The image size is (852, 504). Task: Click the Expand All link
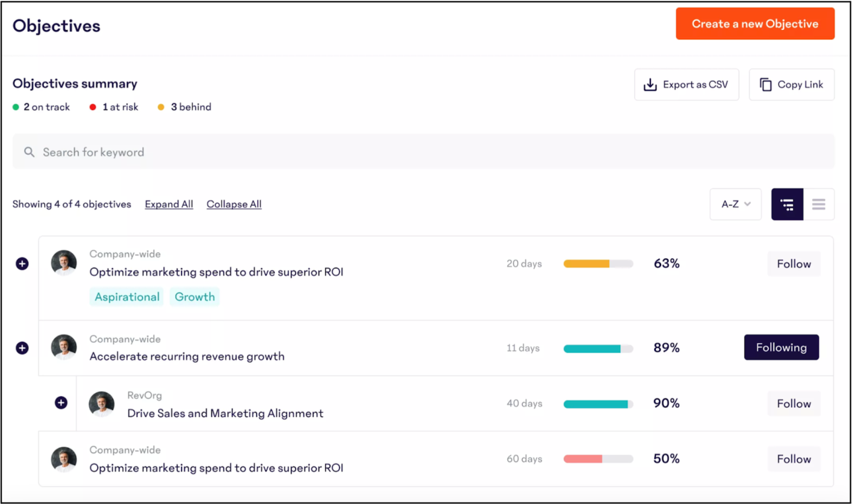point(169,204)
